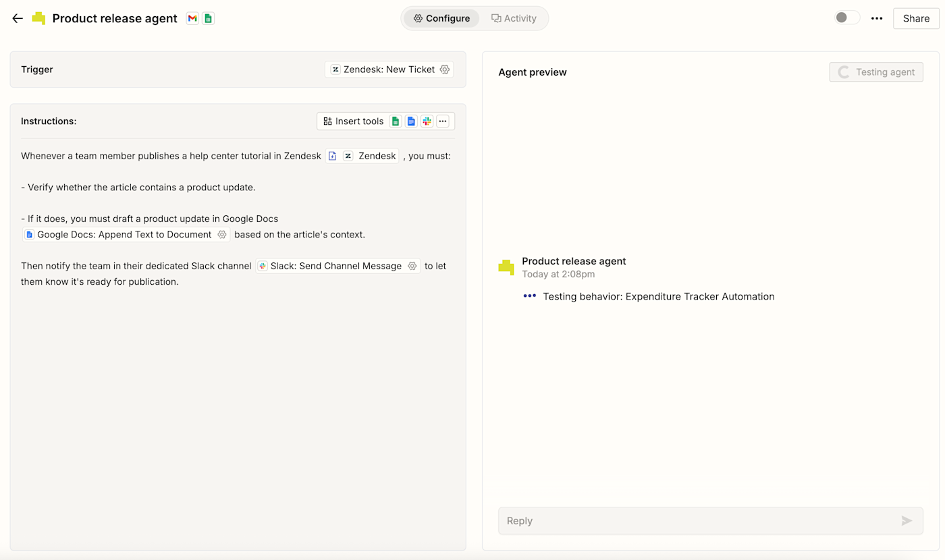Click the Agent preview heading
Screen dimensions: 945x560
pyautogui.click(x=533, y=72)
